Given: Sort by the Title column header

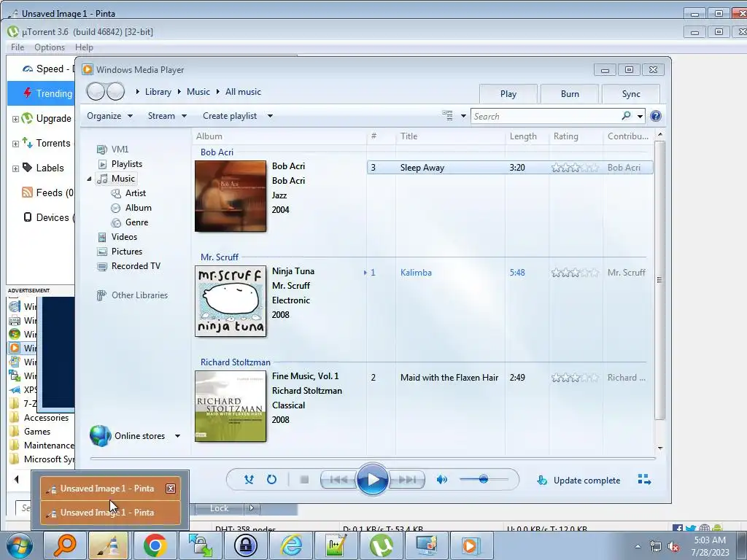Looking at the screenshot, I should [x=449, y=136].
